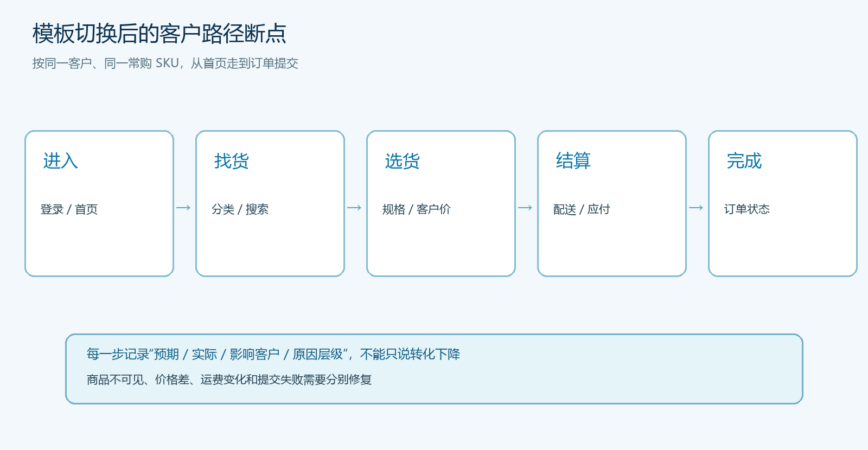Image resolution: width=868 pixels, height=450 pixels.
Task: Click the 结算 heading
Action: [x=573, y=161]
